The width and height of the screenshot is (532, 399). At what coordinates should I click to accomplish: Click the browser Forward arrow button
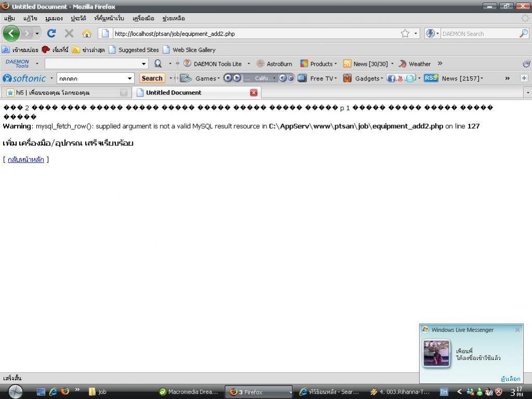click(x=26, y=33)
